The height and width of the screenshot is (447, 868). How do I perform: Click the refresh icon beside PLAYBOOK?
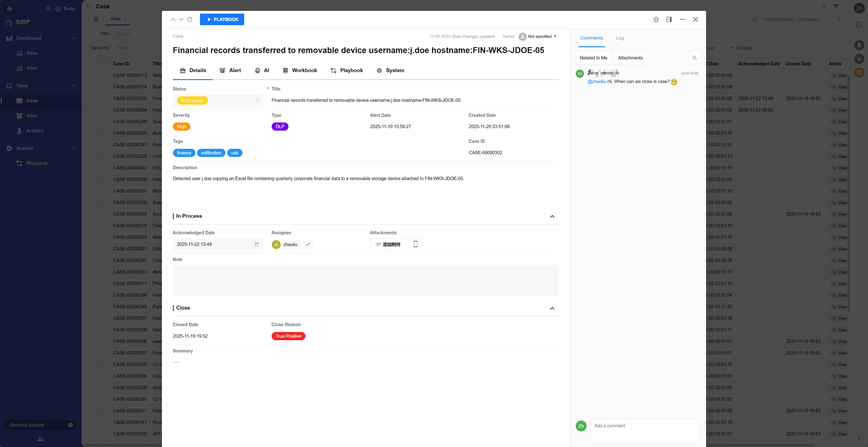(x=190, y=20)
